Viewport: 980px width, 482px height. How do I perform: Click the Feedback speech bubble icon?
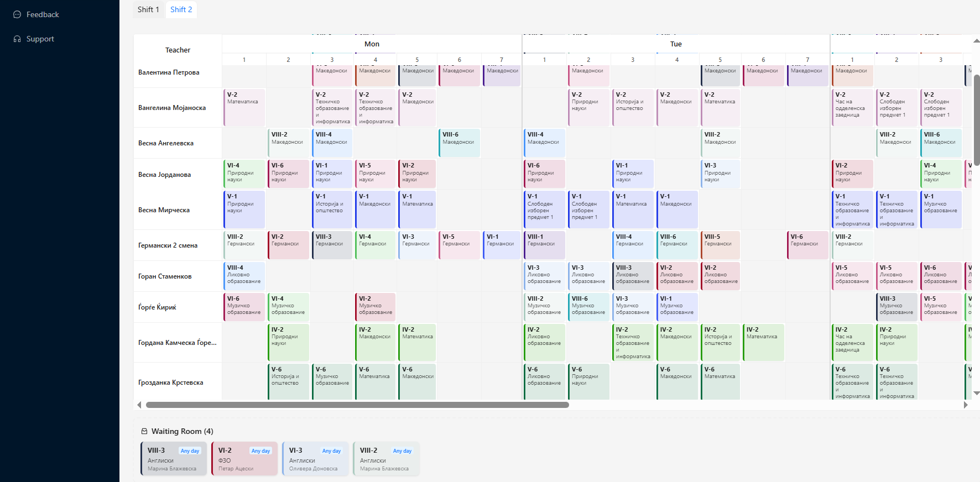(17, 14)
